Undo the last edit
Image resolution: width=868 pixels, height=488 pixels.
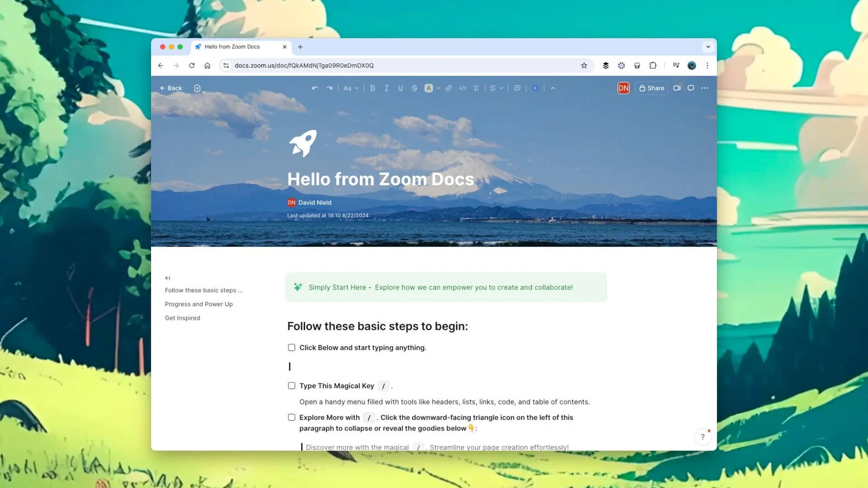click(315, 88)
